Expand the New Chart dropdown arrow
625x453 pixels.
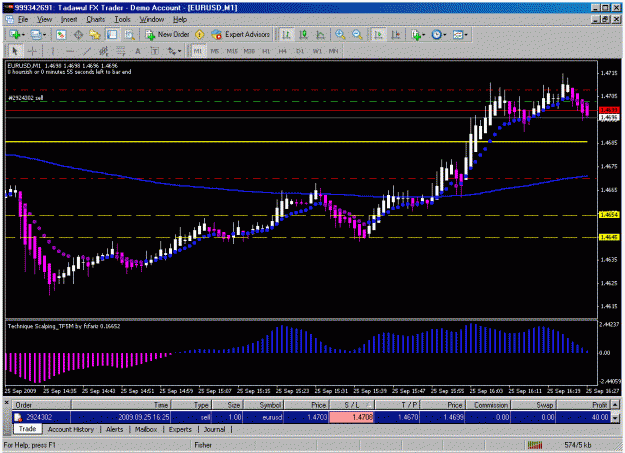[x=23, y=35]
